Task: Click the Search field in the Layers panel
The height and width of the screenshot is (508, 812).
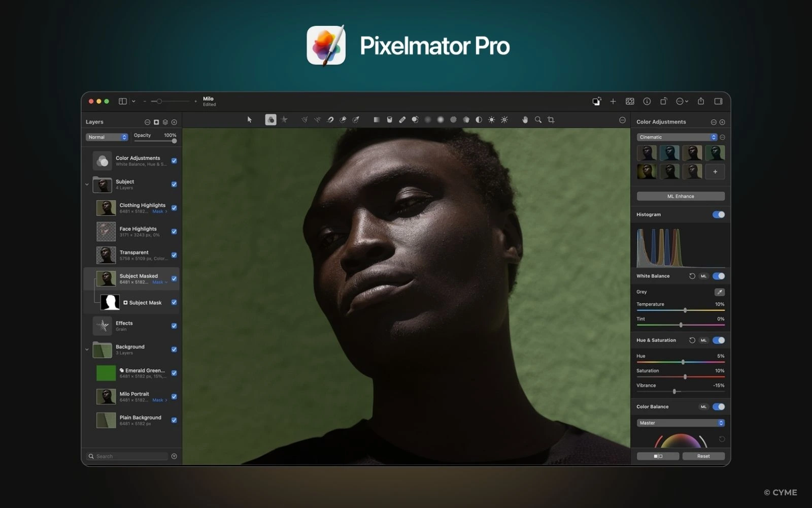Action: click(x=126, y=456)
